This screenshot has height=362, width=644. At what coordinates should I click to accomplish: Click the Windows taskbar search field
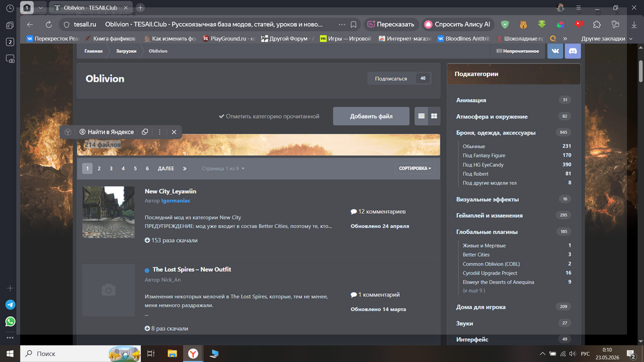80,354
